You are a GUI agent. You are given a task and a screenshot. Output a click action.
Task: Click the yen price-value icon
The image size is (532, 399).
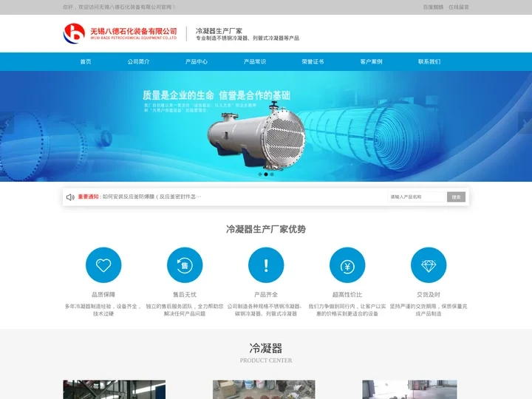tap(347, 265)
